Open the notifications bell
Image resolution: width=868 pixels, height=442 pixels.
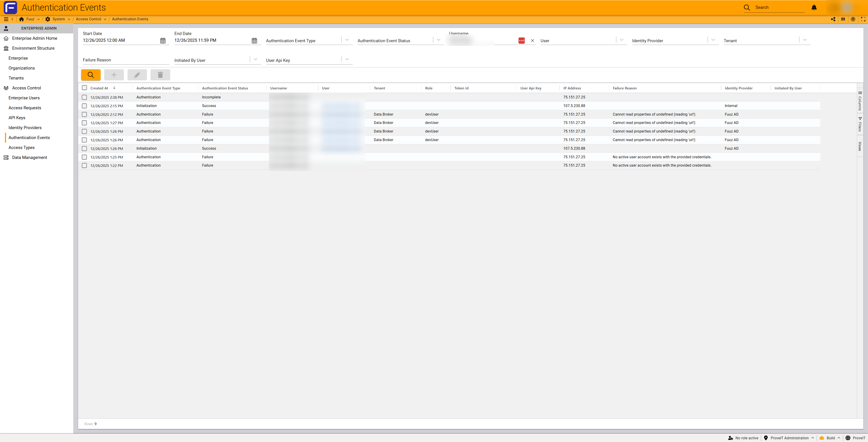point(814,7)
